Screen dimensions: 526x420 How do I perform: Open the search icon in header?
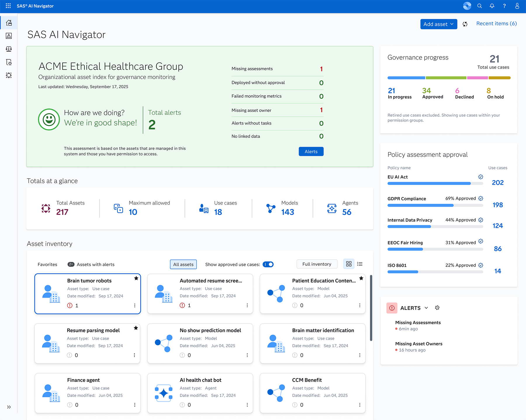[480, 6]
